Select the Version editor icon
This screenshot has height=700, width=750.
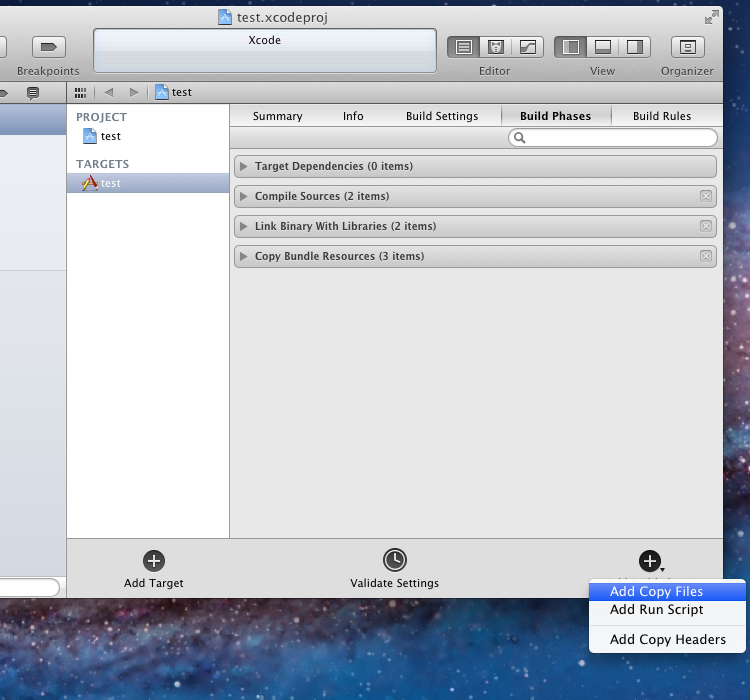pos(528,47)
